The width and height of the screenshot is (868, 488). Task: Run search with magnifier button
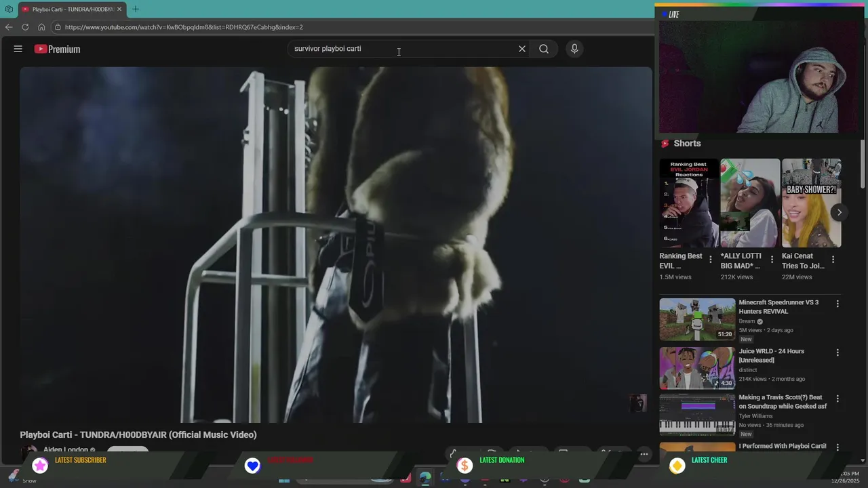click(x=544, y=49)
